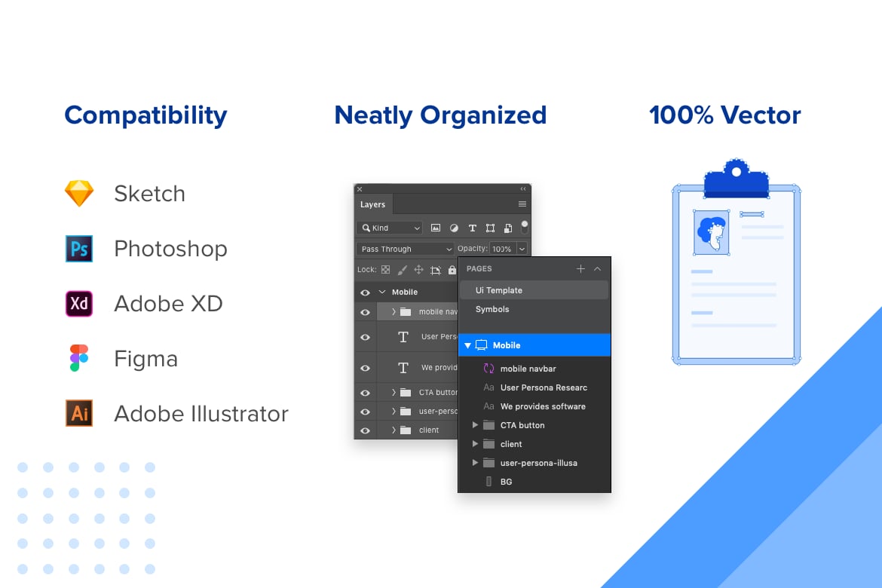
Task: Select the Ui Template page
Action: click(x=534, y=290)
